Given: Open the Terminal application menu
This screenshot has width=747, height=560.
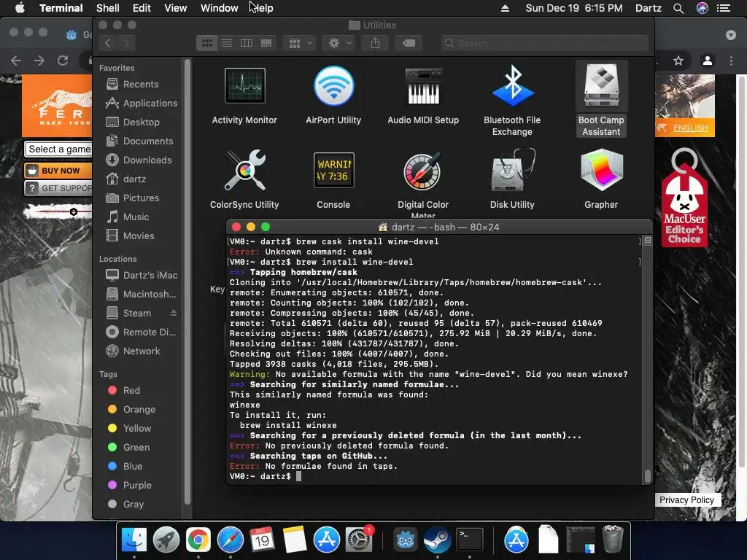Looking at the screenshot, I should pyautogui.click(x=61, y=8).
